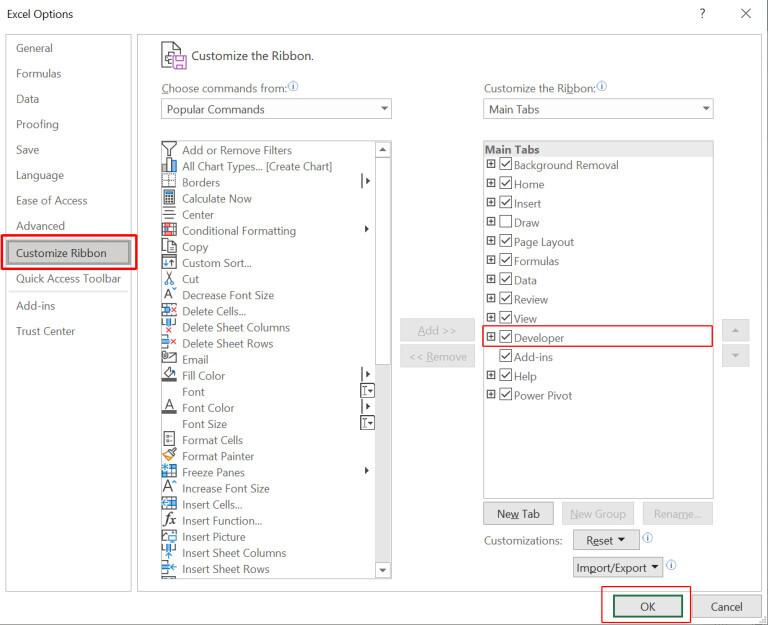Open the Quick Access Toolbar category
768x625 pixels.
point(68,279)
